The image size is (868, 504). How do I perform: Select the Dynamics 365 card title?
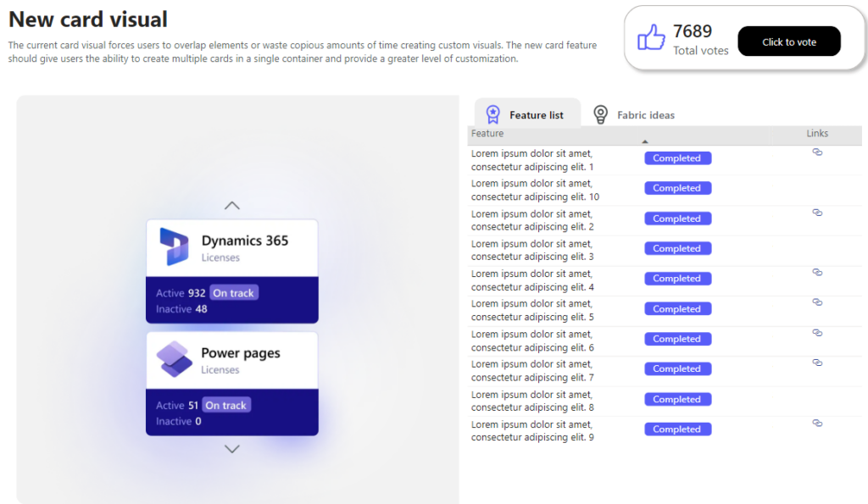245,241
